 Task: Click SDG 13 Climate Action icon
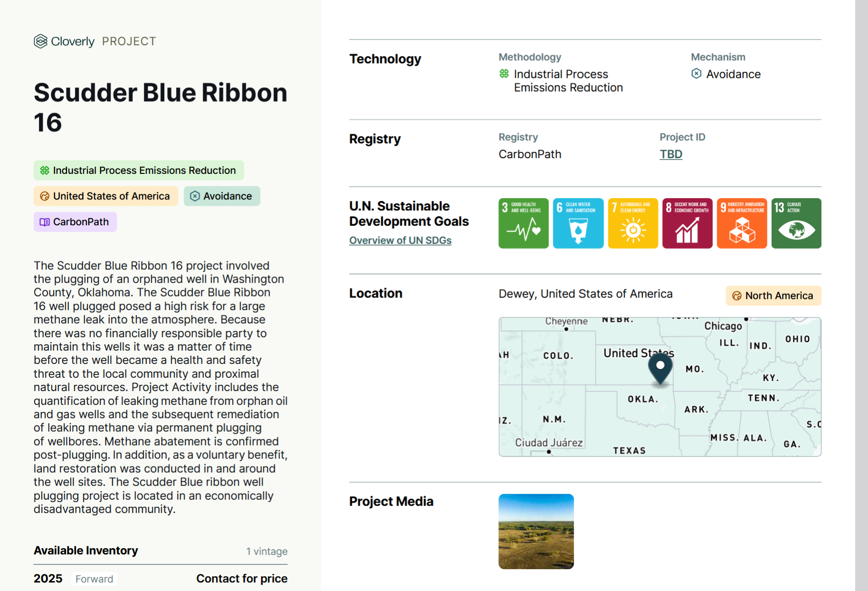click(796, 223)
